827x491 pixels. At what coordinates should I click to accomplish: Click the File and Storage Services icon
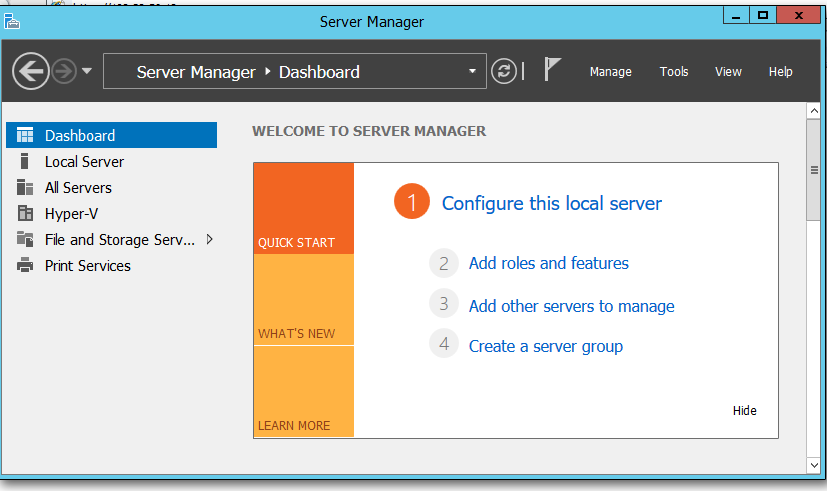(25, 239)
